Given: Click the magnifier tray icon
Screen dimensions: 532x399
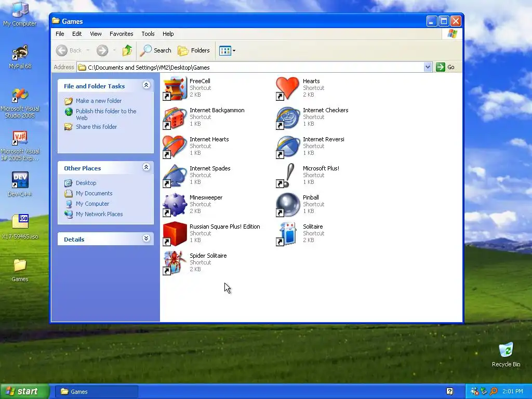Looking at the screenshot, I should pyautogui.click(x=494, y=392).
